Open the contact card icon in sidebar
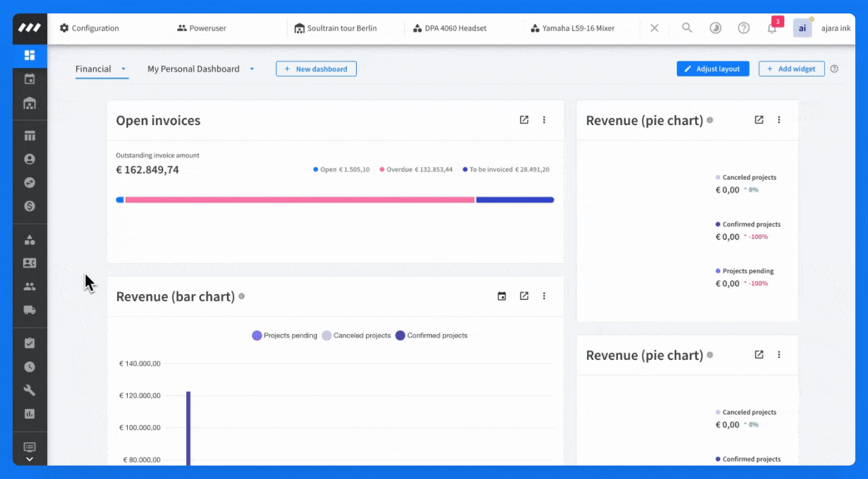The width and height of the screenshot is (868, 479). (29, 263)
